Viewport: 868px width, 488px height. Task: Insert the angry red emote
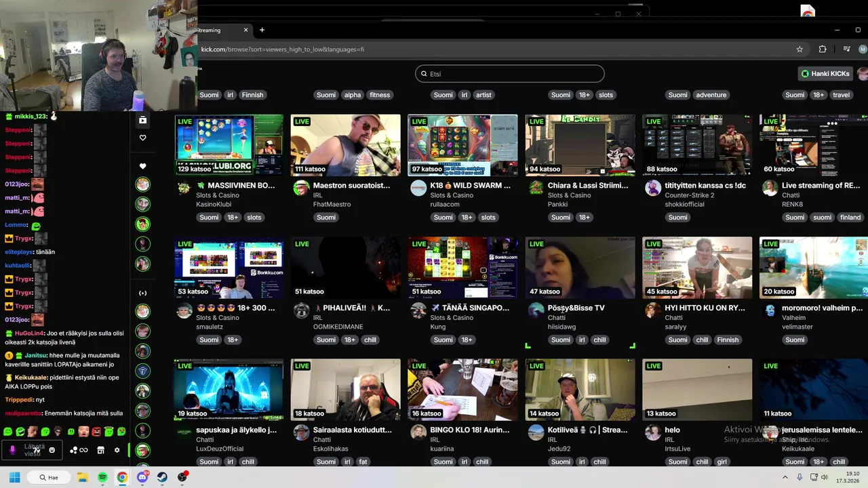point(96,431)
